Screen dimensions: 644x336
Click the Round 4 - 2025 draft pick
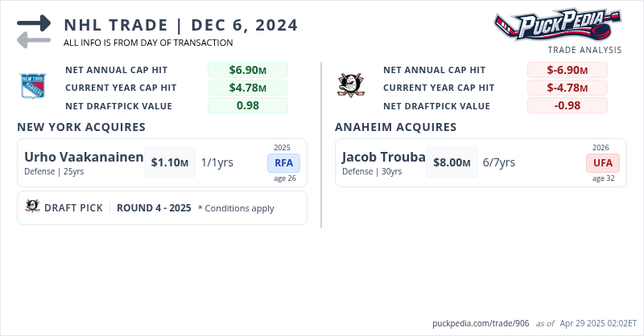[x=154, y=207]
